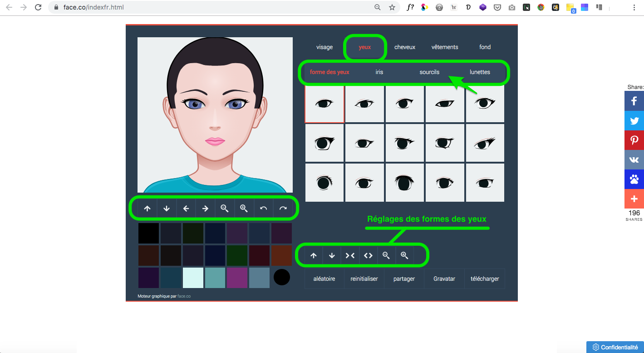Open the Pocket extension icon

click(x=497, y=7)
